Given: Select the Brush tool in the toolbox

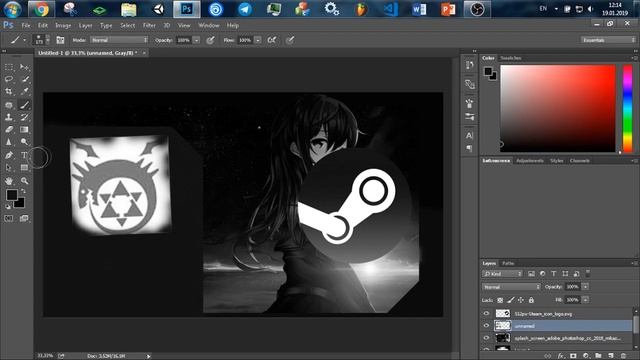Looking at the screenshot, I should [24, 104].
